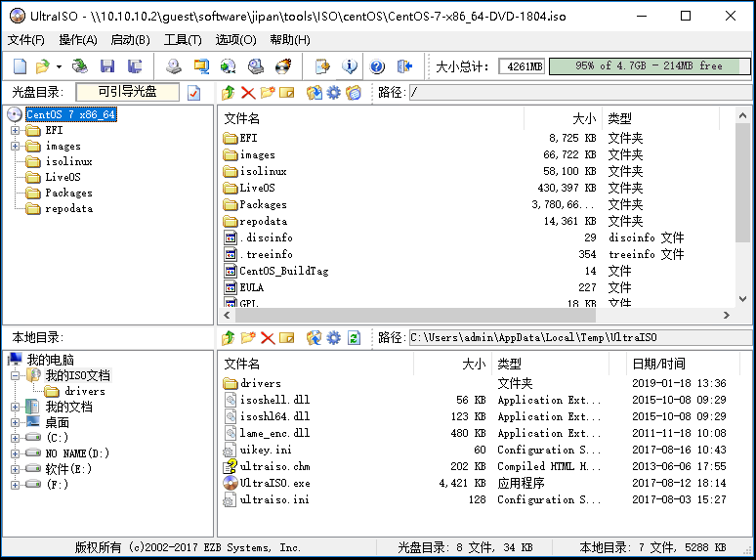Open the 选项(O) menu

(x=235, y=39)
